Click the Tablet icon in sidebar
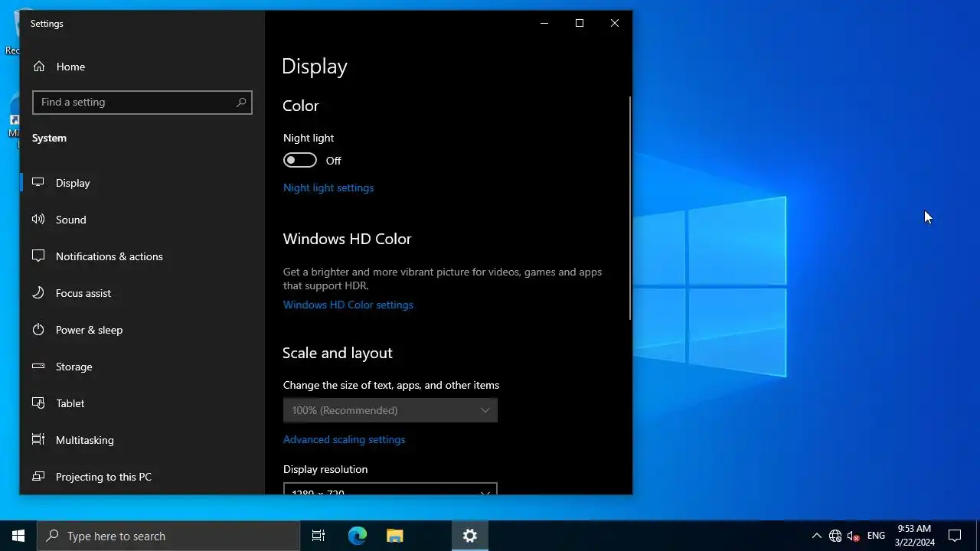Viewport: 980px width, 551px height. [x=38, y=403]
